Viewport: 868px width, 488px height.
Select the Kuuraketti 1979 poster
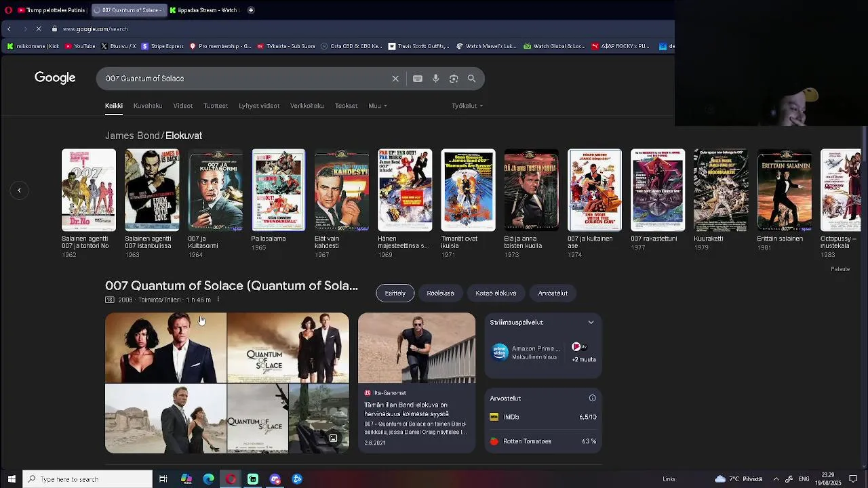click(x=721, y=190)
